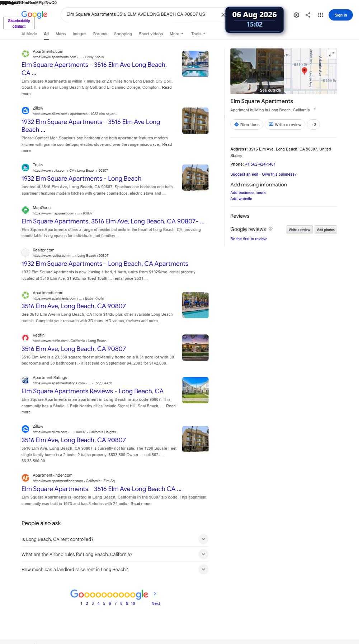Open Realtor.com 1932 Elm Square Apartments link
Screen dimensions: 363x644
click(105, 264)
